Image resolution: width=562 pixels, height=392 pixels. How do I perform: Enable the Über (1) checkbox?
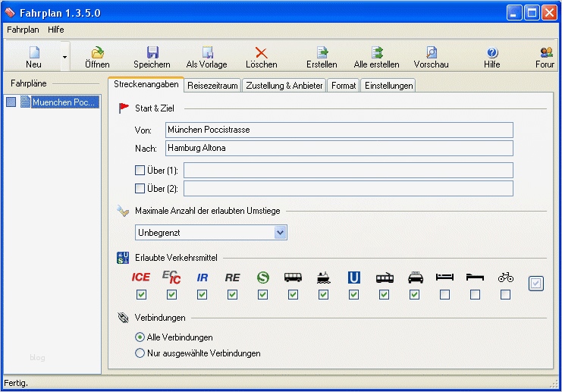(140, 170)
